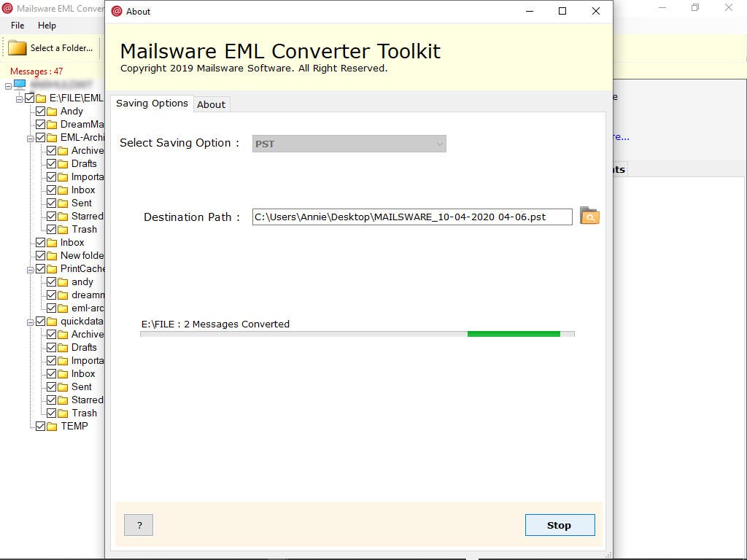The image size is (747, 560).
Task: Click the TEMP folder icon
Action: 52,426
